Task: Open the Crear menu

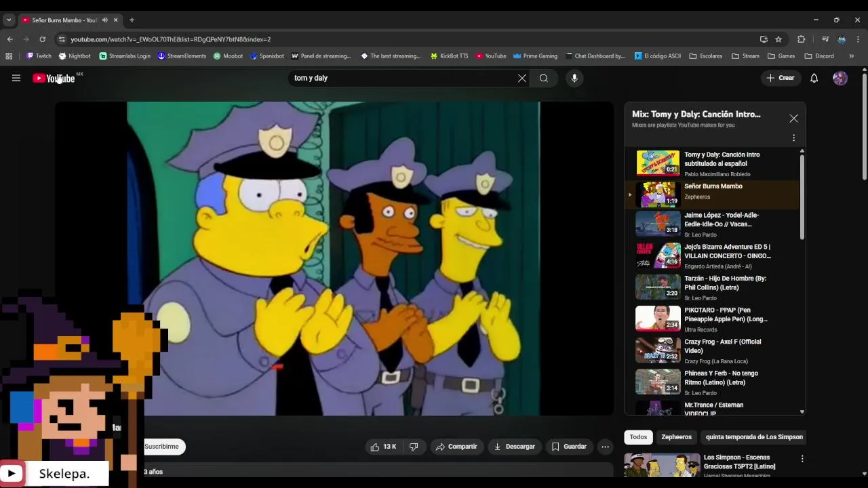Action: [x=781, y=78]
